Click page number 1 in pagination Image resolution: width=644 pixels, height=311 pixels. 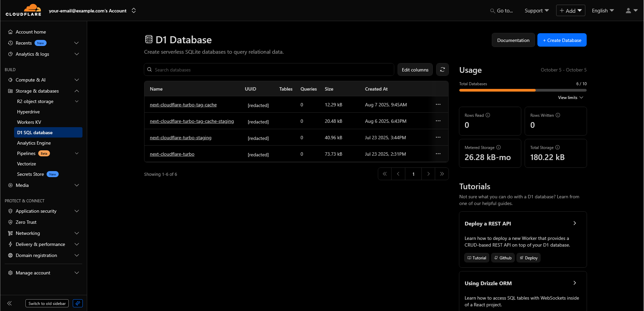click(413, 174)
